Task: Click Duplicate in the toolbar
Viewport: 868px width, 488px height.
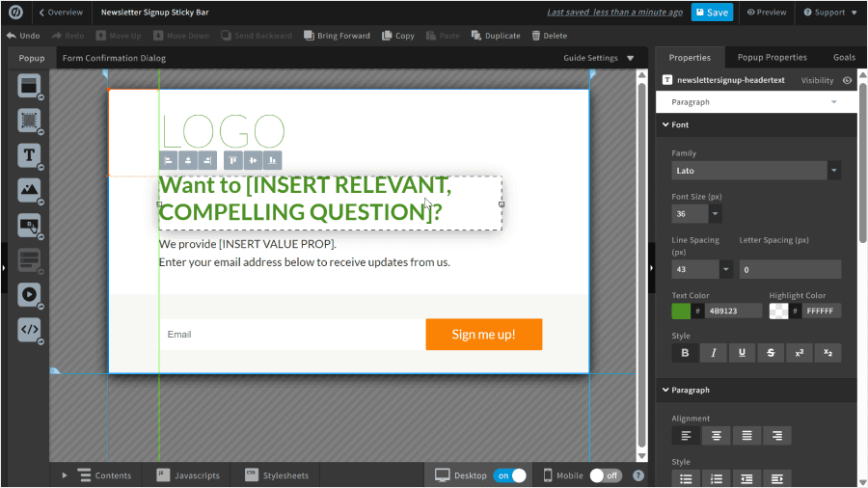Action: pyautogui.click(x=496, y=36)
